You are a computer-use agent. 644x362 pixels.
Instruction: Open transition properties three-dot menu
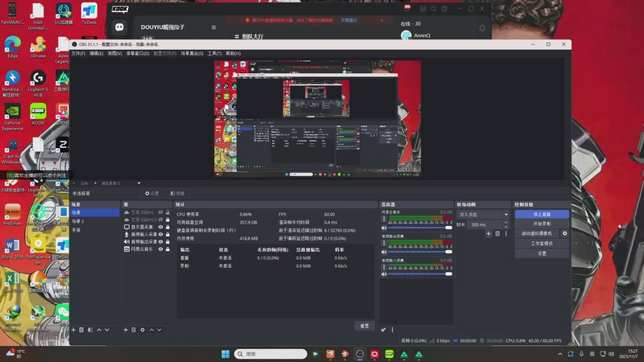[506, 233]
